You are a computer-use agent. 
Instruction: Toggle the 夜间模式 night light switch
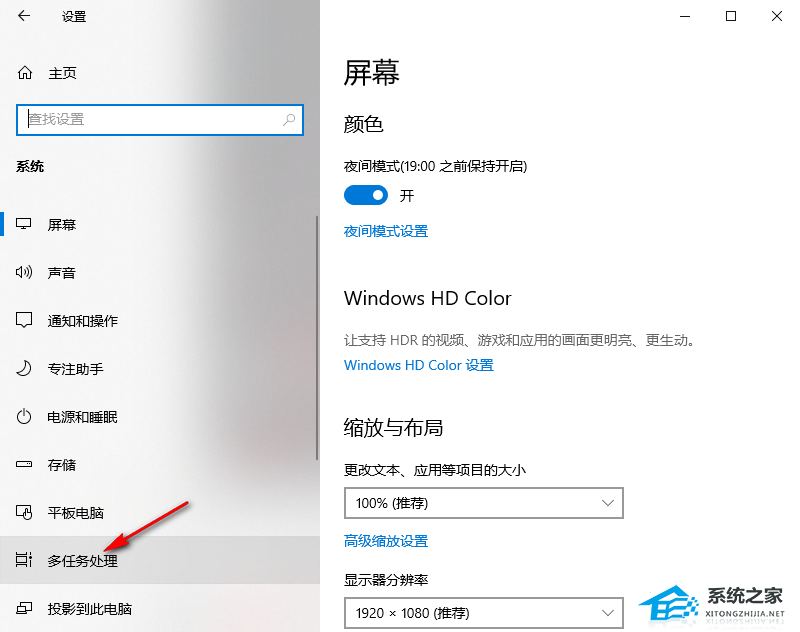[366, 195]
